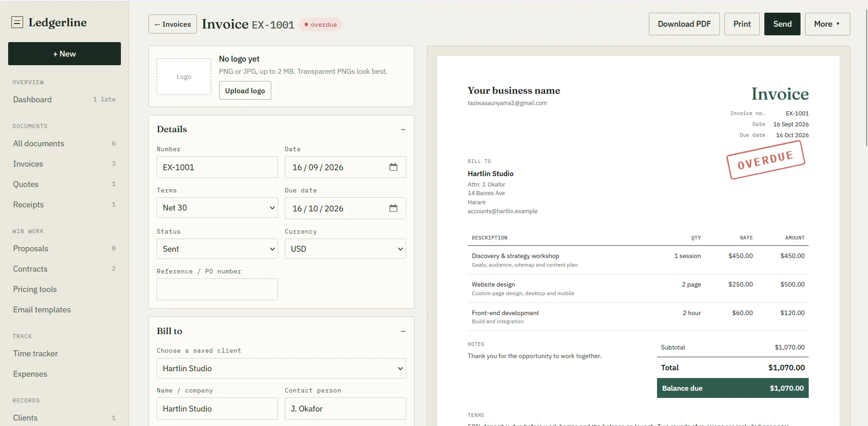Open Clients in sidebar

[x=64, y=418]
